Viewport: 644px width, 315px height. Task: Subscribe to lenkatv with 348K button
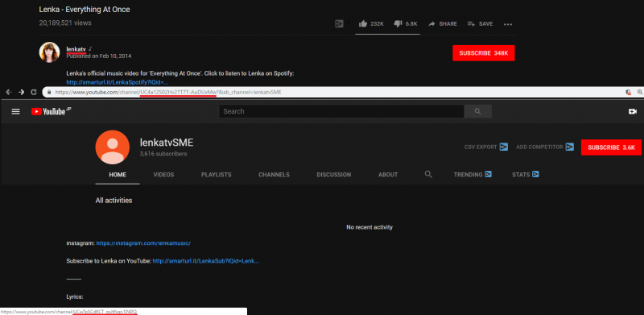[x=484, y=53]
